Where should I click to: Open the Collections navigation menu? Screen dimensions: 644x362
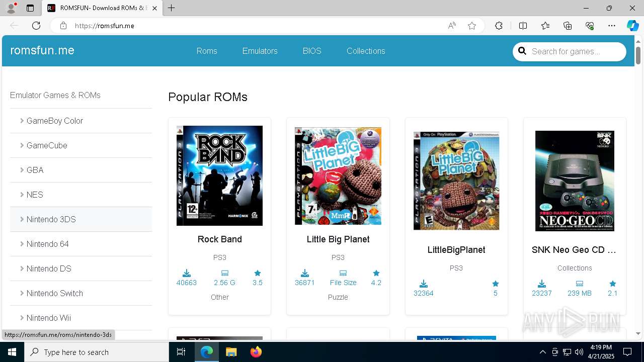(x=366, y=51)
